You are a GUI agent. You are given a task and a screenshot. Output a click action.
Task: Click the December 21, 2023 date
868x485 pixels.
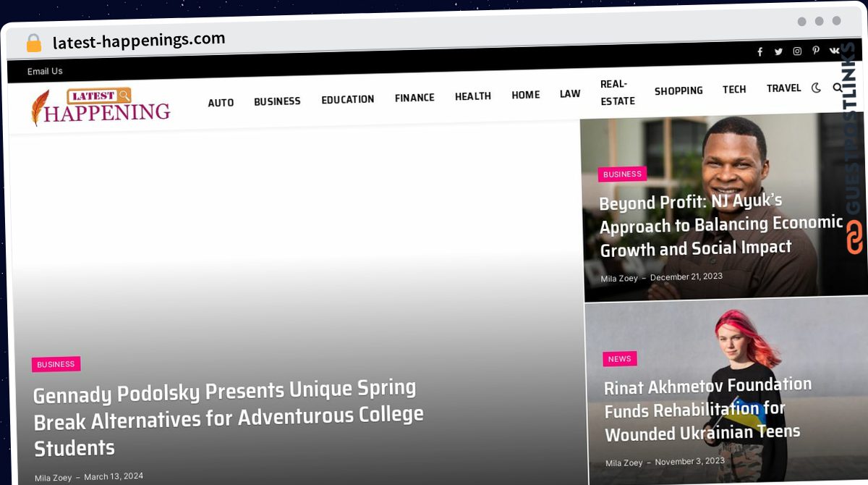coord(686,277)
